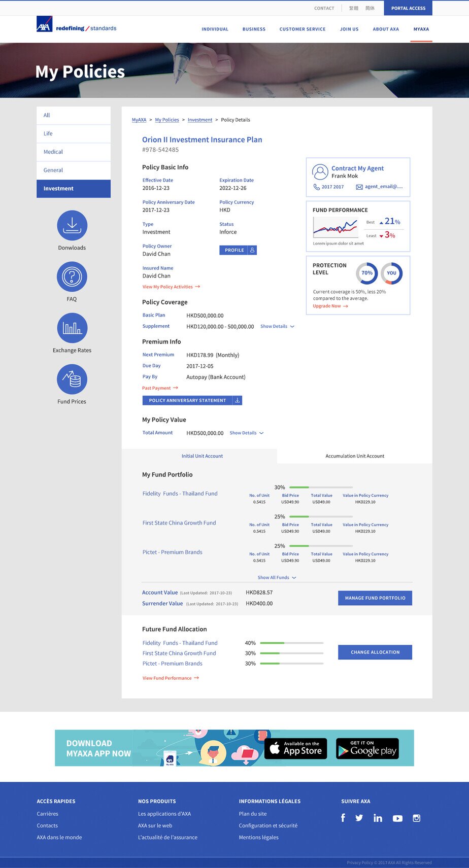Open the FAQ question-mark icon
This screenshot has width=469, height=868.
point(72,276)
